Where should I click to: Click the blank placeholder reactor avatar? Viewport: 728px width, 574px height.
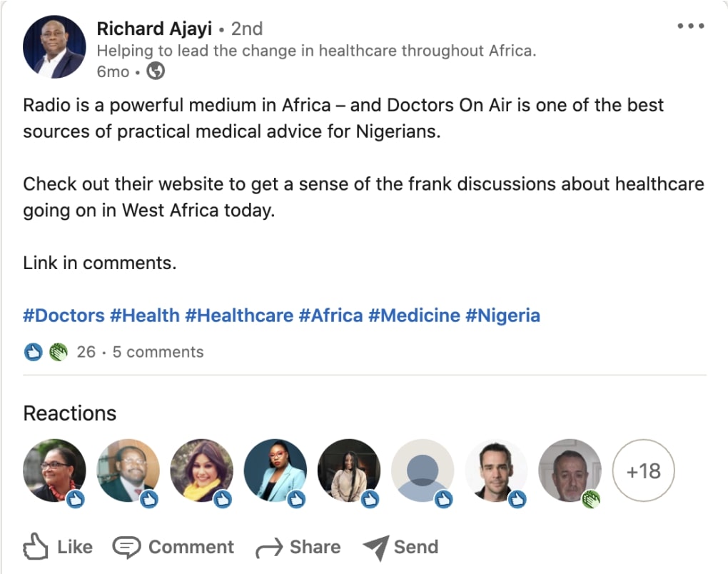[423, 470]
